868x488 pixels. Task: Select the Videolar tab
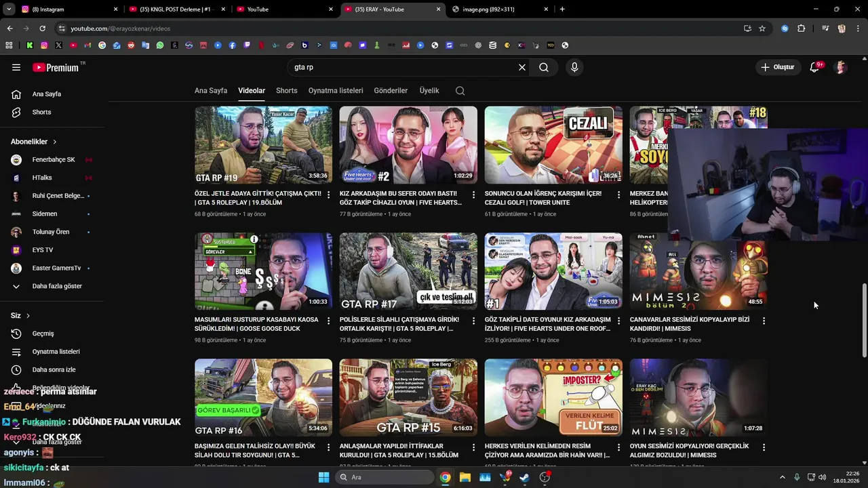[252, 91]
